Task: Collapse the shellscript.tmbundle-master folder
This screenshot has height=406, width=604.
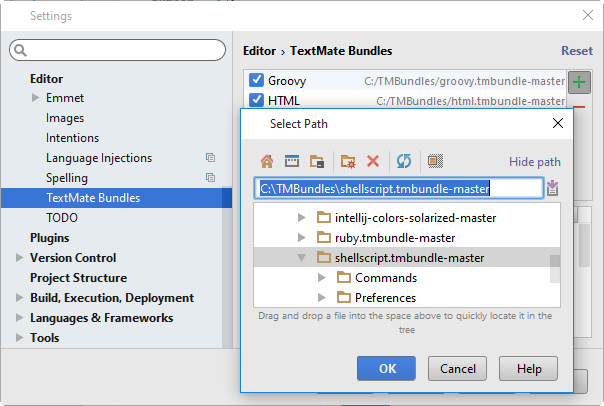Action: point(302,258)
